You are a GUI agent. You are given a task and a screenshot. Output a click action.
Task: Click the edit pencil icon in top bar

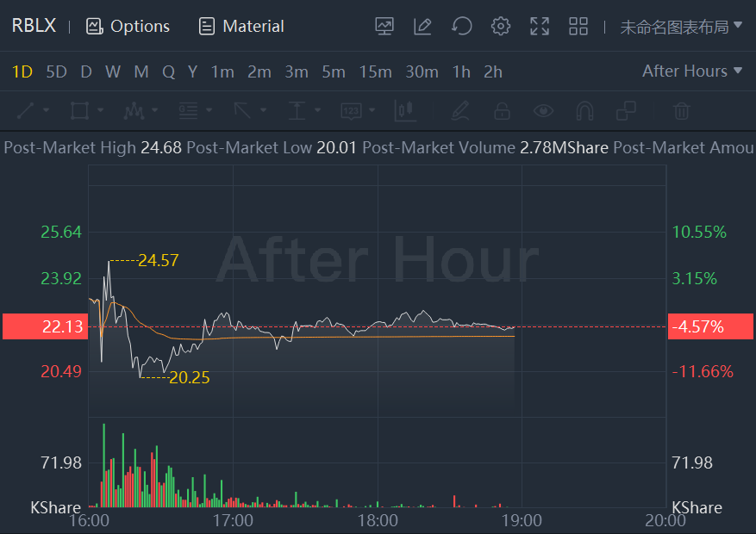pos(422,26)
